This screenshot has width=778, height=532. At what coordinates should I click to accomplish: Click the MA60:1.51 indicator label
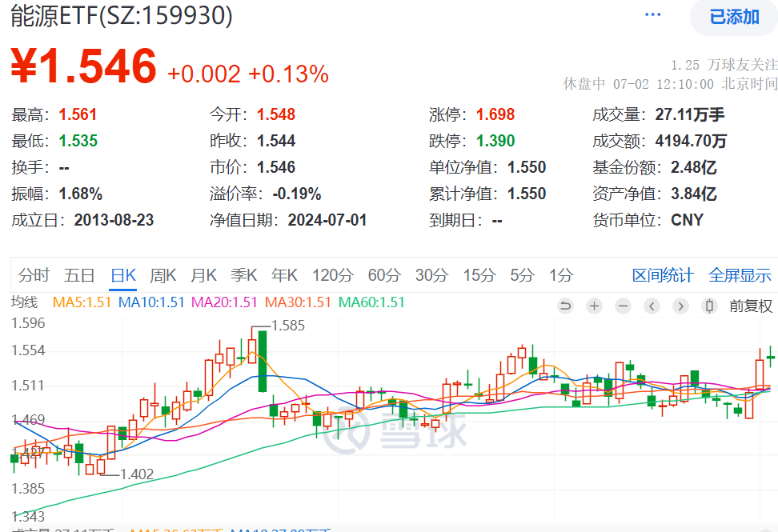tap(371, 302)
